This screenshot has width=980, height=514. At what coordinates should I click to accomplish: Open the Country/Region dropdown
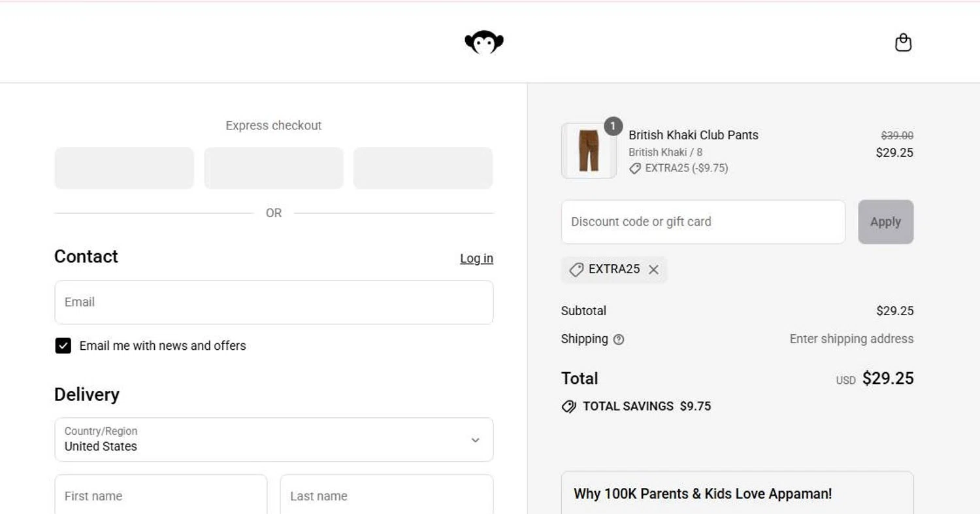274,439
